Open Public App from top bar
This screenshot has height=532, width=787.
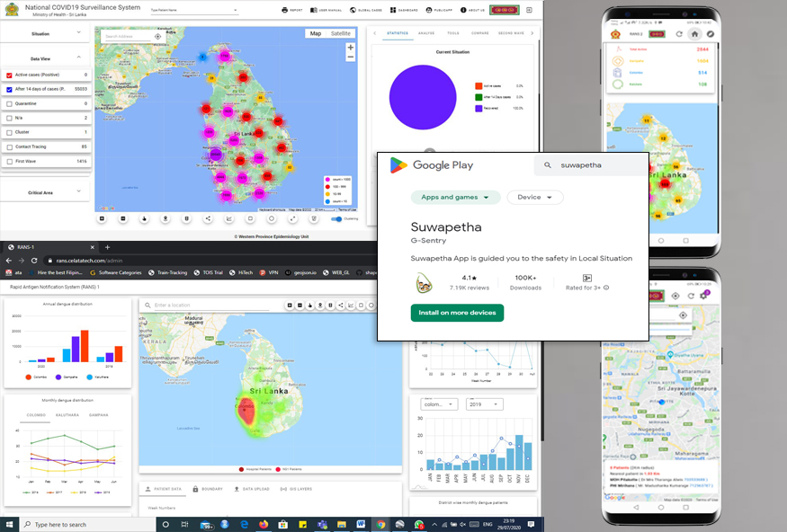tap(439, 10)
